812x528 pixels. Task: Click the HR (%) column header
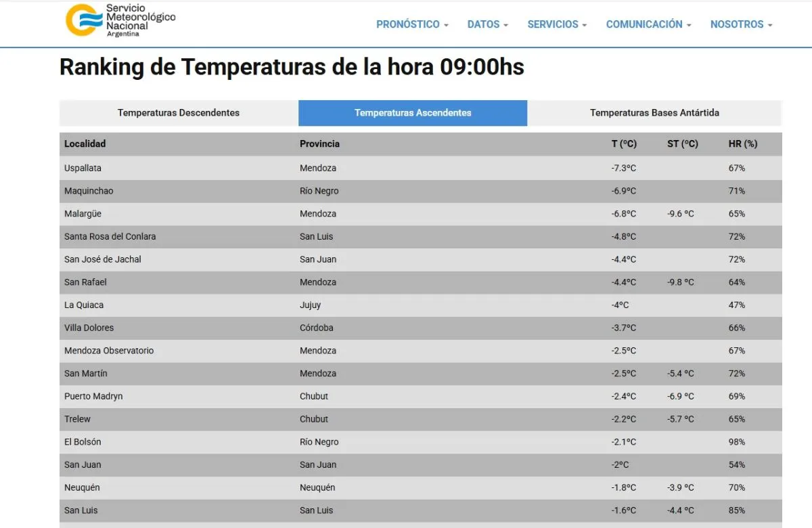coord(742,144)
